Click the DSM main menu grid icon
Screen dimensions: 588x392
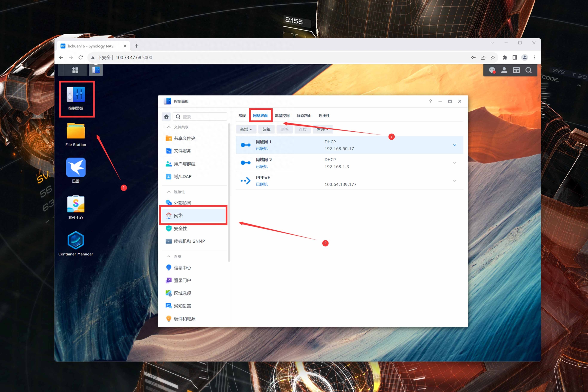pyautogui.click(x=75, y=70)
